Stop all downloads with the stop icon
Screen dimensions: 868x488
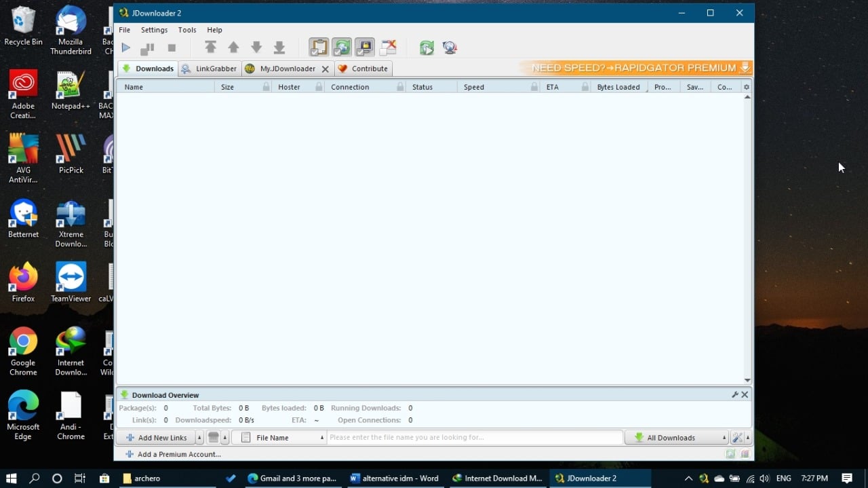pyautogui.click(x=172, y=48)
